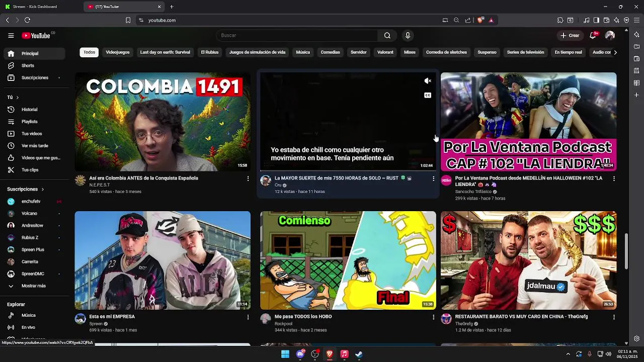The image size is (644, 362).
Task: Open more options for TheGrefg video
Action: coord(614,317)
